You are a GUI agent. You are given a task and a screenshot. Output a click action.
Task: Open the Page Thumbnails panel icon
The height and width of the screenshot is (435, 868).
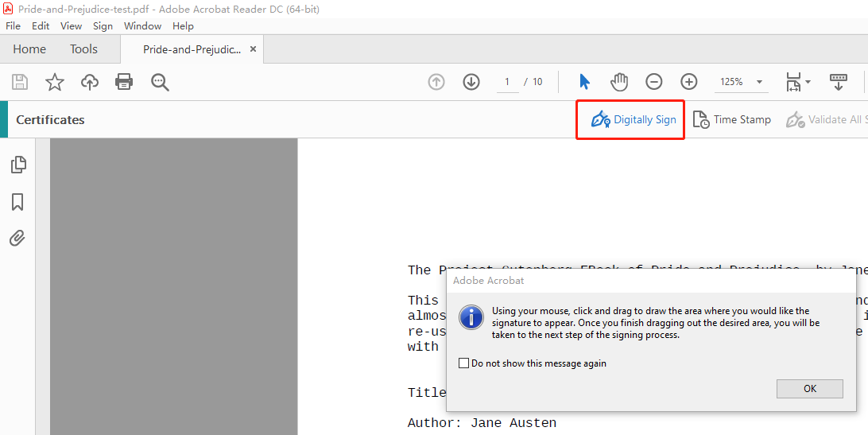tap(17, 165)
